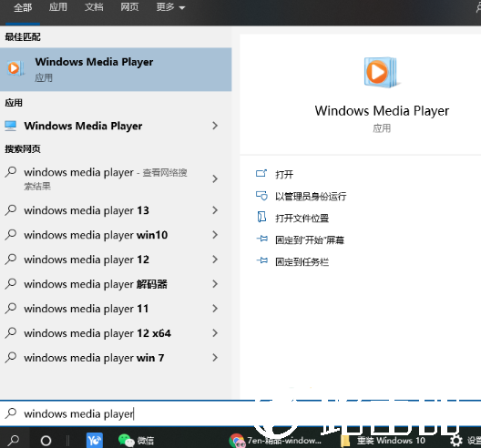Click the shield icon for run as administrator
Image resolution: width=481 pixels, height=448 pixels.
coord(261,196)
